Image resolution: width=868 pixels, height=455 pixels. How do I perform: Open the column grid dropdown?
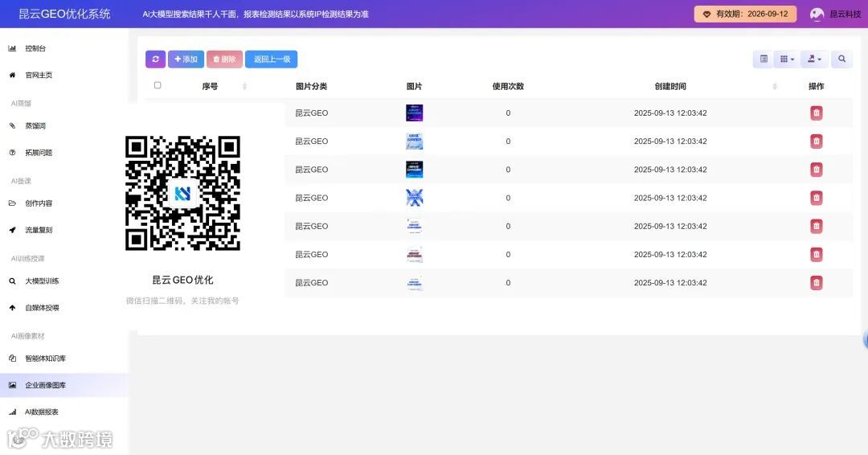(787, 59)
